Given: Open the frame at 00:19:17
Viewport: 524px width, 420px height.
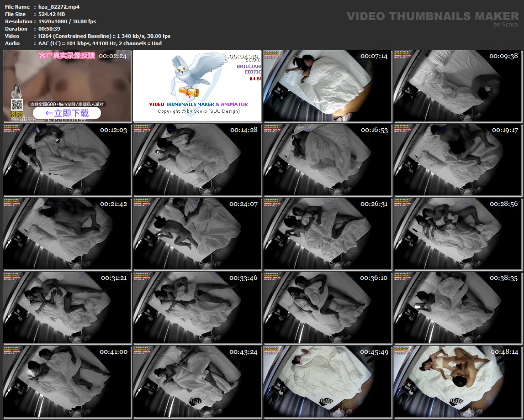Looking at the screenshot, I should pyautogui.click(x=457, y=160).
